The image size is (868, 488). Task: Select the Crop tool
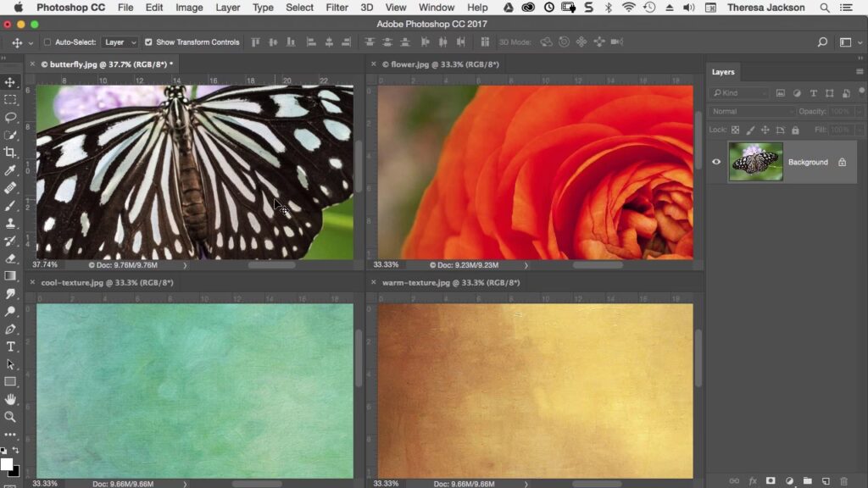click(x=10, y=152)
